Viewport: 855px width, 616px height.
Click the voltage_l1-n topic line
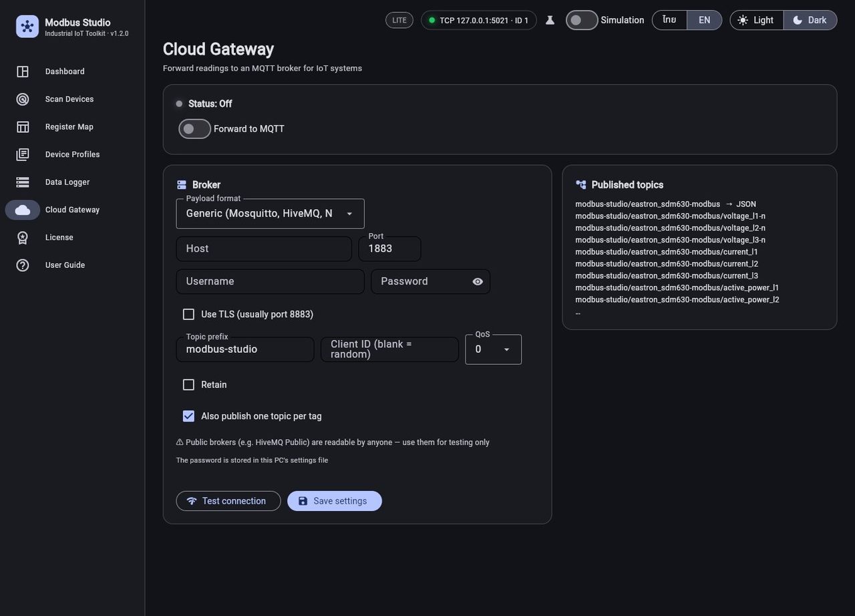(671, 216)
